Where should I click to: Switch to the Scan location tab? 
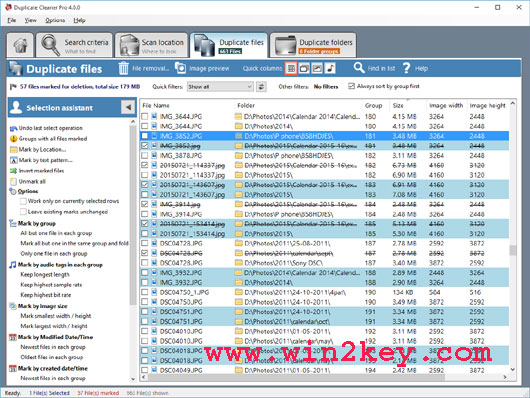151,45
